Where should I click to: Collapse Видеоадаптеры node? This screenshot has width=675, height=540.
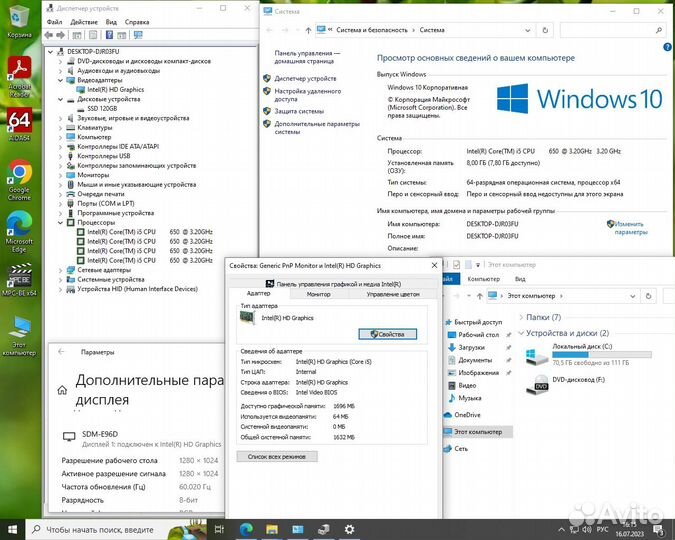pyautogui.click(x=61, y=80)
